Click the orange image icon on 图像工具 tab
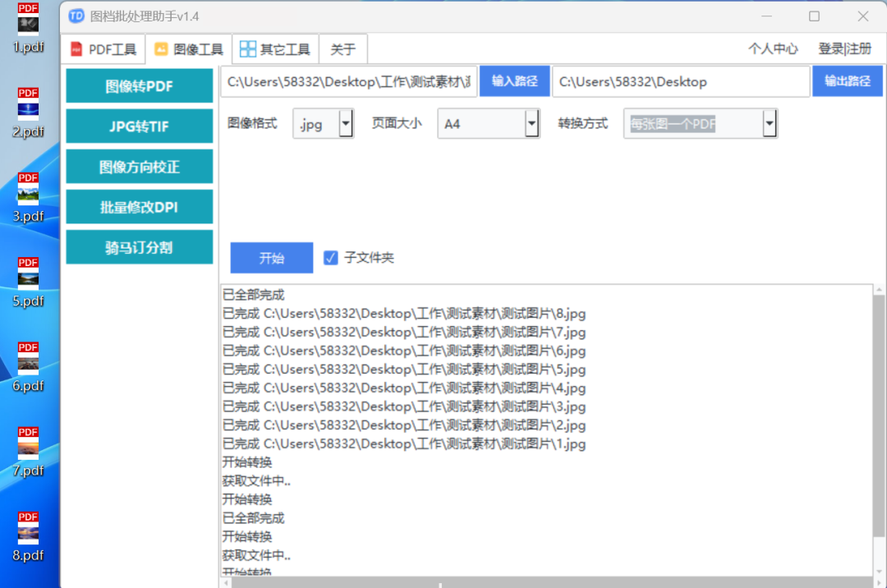 click(161, 49)
